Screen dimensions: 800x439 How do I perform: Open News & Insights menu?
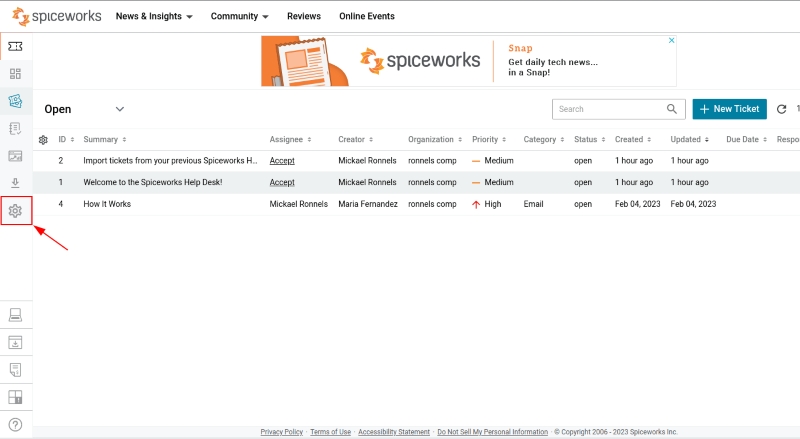pyautogui.click(x=154, y=16)
